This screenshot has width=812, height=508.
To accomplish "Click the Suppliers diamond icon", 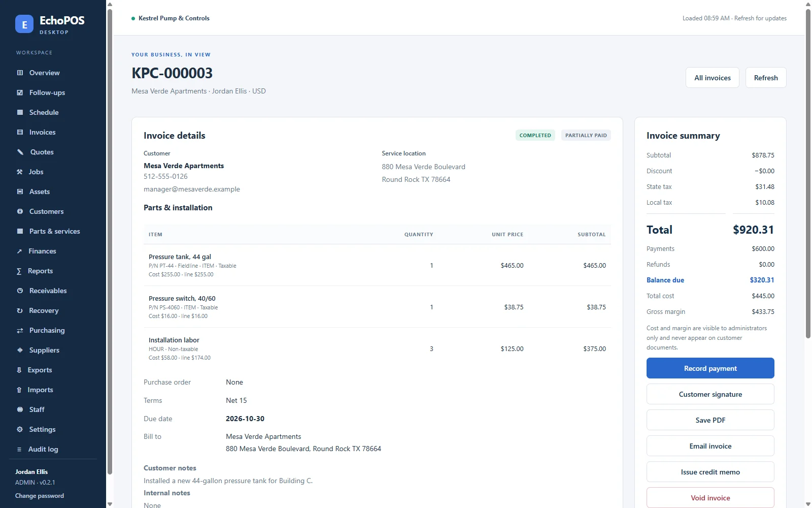I will (20, 350).
